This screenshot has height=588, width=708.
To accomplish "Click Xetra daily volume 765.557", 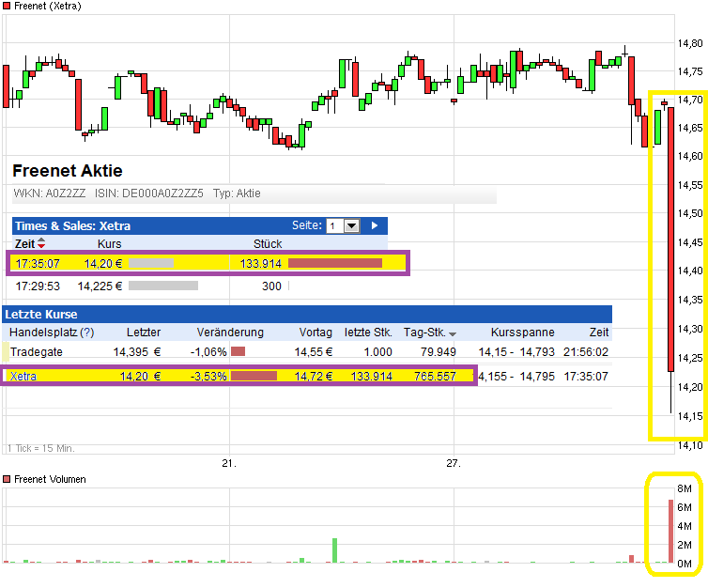I will coord(435,377).
